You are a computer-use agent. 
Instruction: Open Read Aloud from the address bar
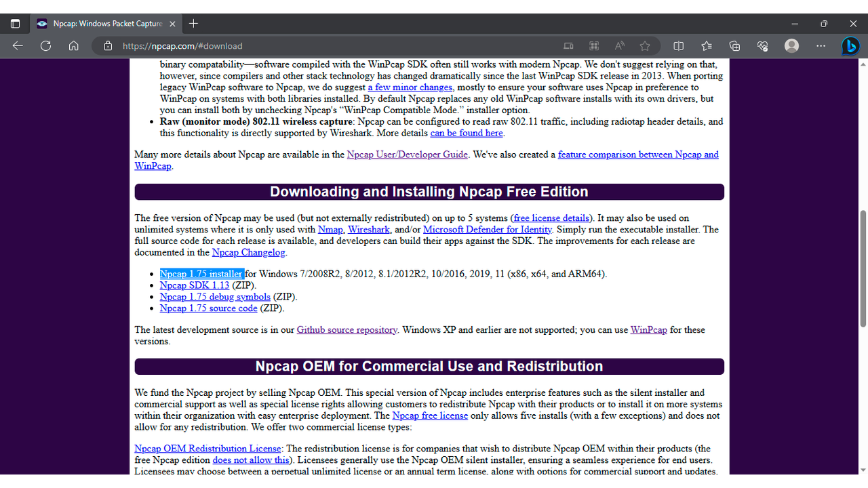619,46
